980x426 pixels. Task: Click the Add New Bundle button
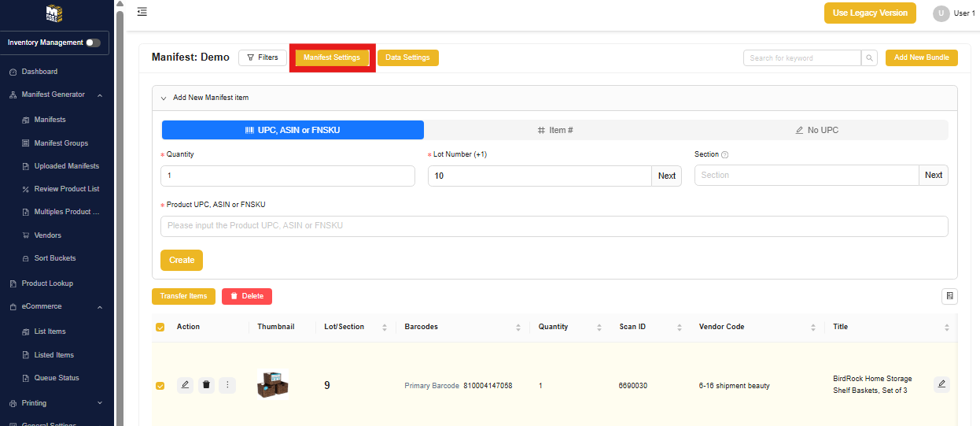click(922, 58)
